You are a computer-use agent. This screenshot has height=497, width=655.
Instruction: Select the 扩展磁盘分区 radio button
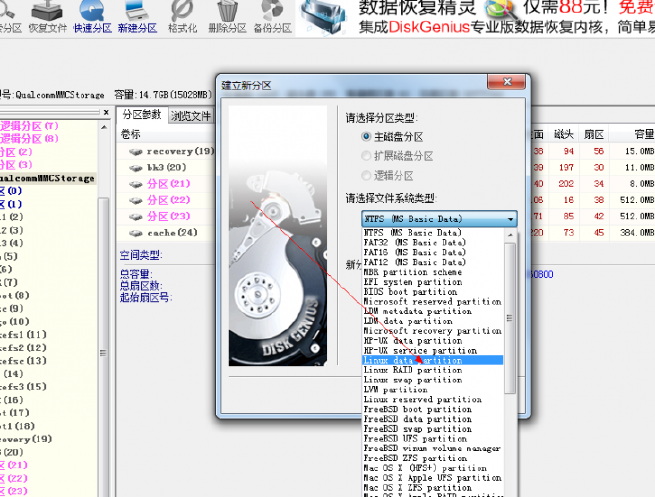366,156
